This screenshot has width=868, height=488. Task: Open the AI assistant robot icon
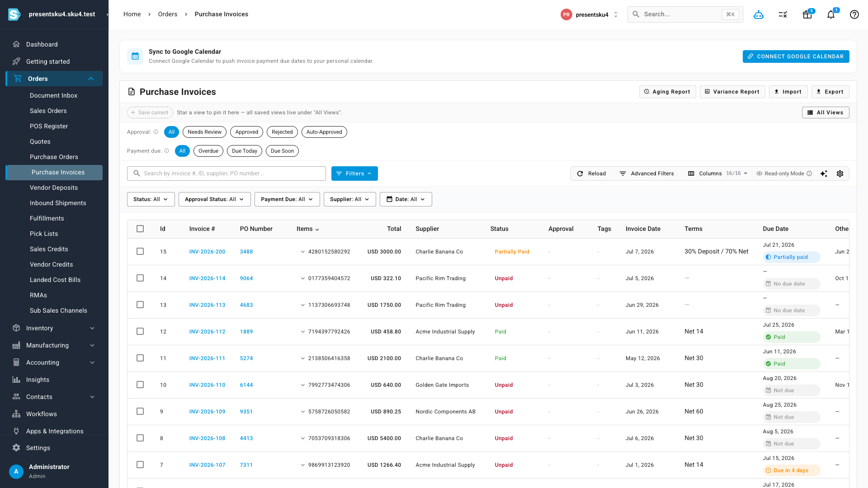pos(759,14)
